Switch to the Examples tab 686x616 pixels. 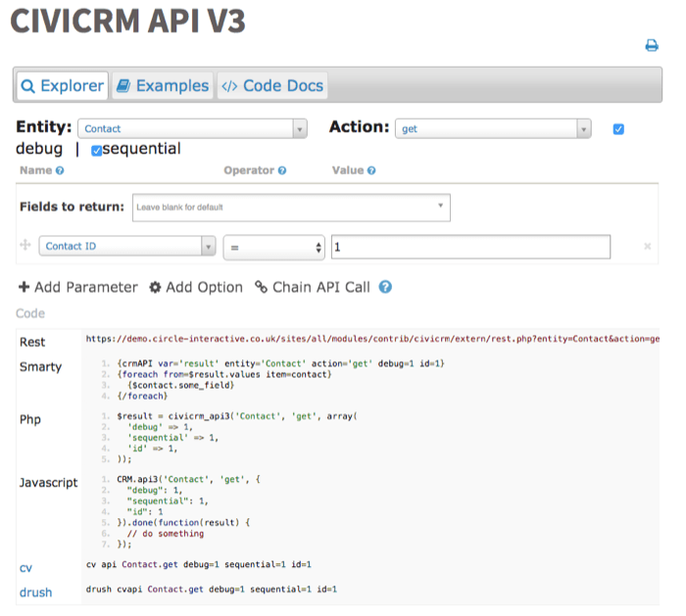click(x=163, y=86)
